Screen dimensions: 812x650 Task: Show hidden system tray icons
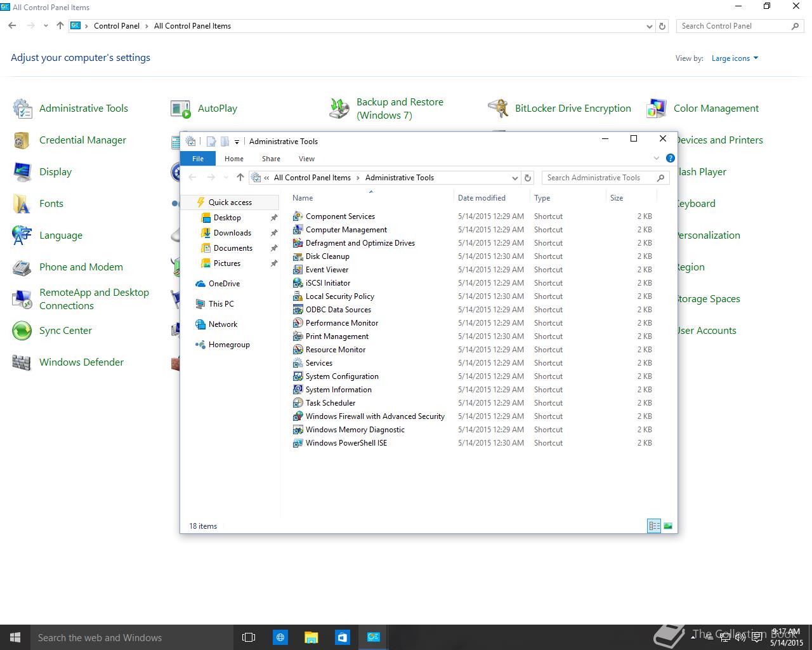click(x=693, y=637)
